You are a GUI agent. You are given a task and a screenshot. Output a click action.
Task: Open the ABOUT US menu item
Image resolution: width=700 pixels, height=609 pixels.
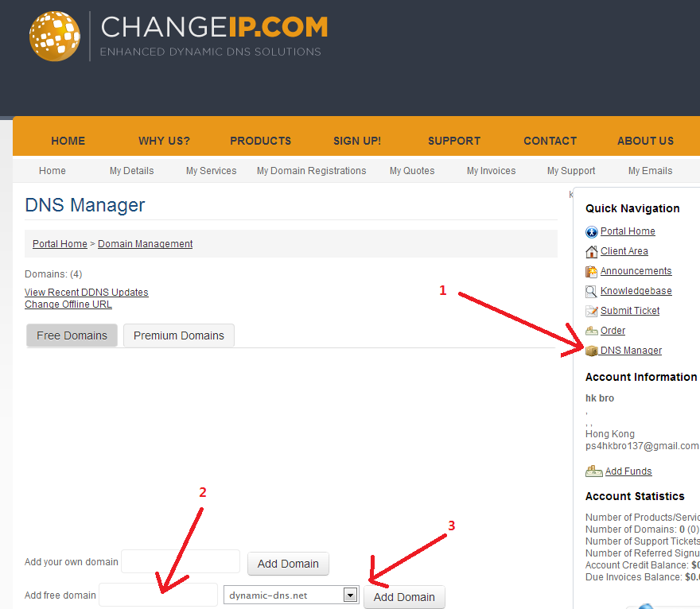pyautogui.click(x=646, y=141)
